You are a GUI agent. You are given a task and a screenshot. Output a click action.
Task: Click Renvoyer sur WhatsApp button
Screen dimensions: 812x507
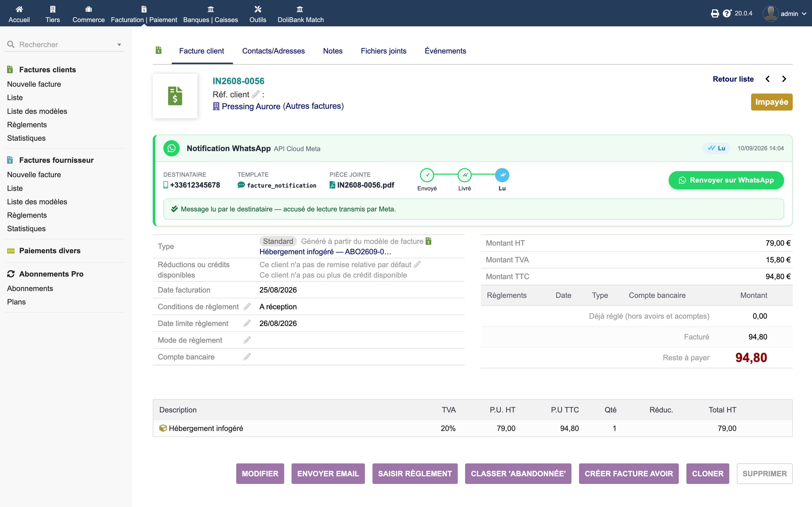(x=726, y=180)
